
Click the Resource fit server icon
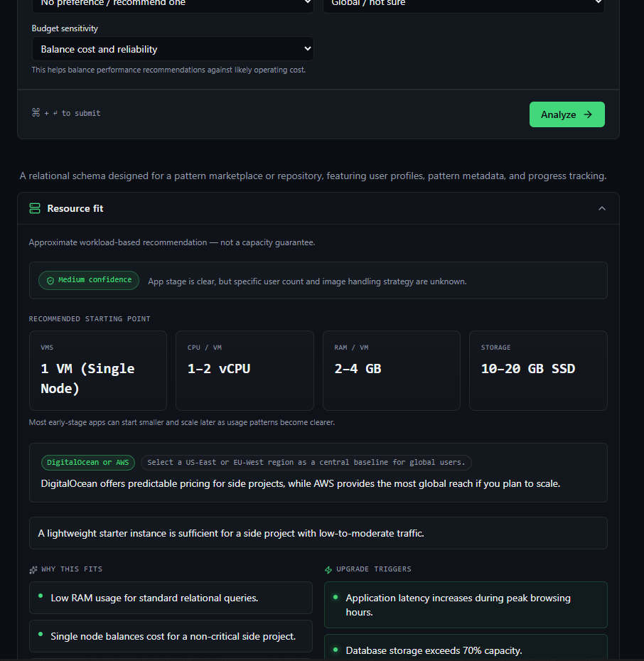[35, 208]
